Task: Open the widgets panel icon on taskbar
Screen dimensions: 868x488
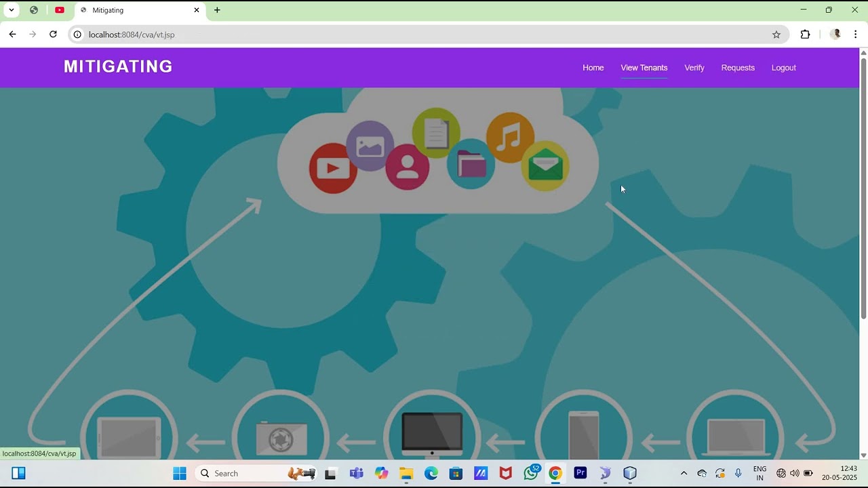Action: coord(19,473)
